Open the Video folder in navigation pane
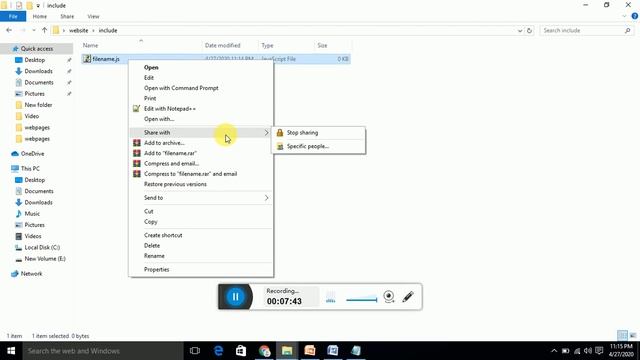This screenshot has width=640, height=360. point(31,116)
